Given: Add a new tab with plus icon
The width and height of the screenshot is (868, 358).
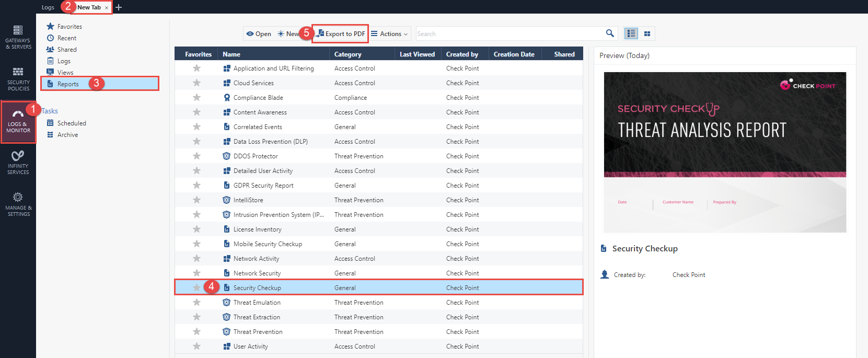Looking at the screenshot, I should 119,7.
